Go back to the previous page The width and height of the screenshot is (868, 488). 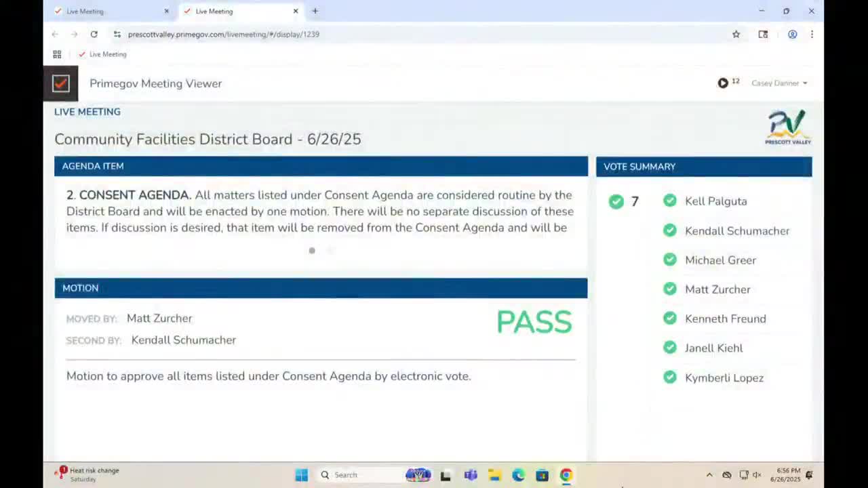click(x=55, y=34)
